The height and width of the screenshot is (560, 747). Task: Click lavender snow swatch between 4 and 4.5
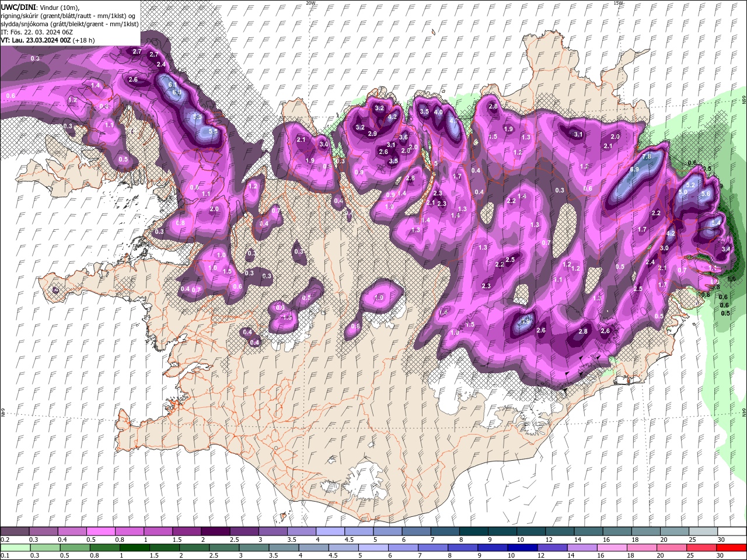(330, 531)
